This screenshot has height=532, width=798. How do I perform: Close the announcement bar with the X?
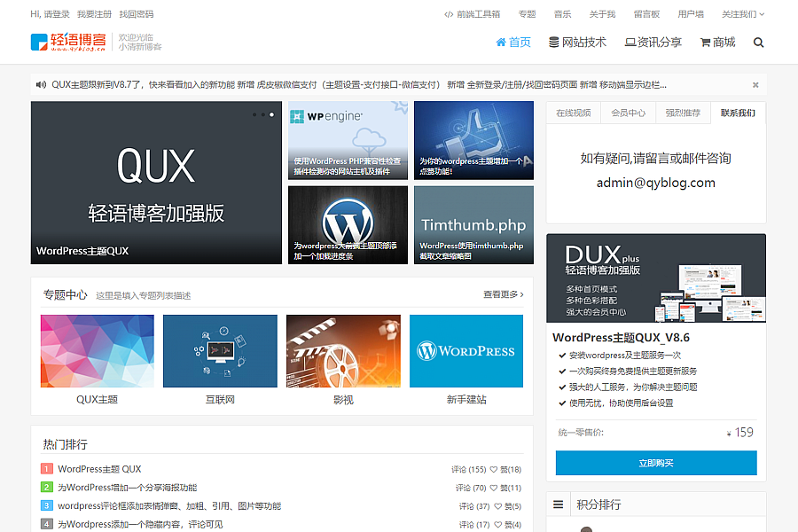tap(755, 85)
